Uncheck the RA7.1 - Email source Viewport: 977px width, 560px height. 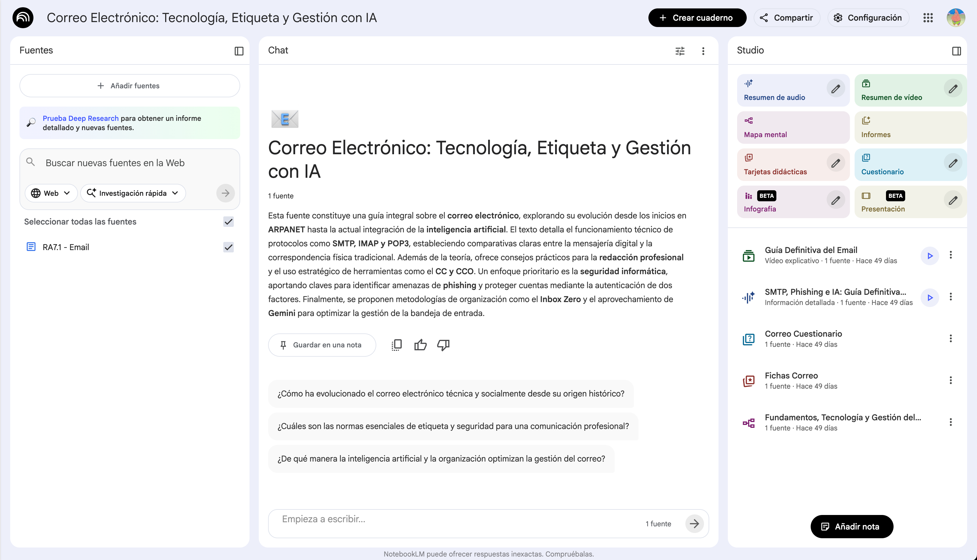click(x=228, y=247)
